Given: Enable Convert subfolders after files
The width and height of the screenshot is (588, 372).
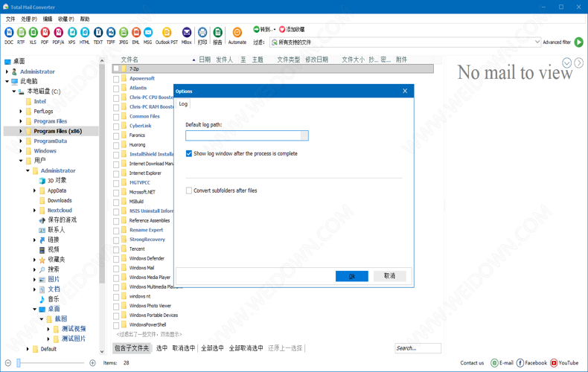Looking at the screenshot, I should (x=189, y=190).
